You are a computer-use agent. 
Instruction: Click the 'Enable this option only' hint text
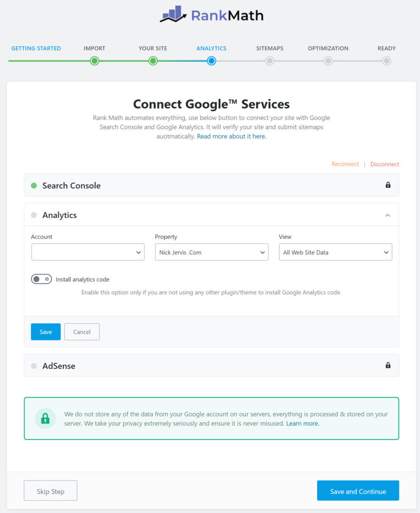tap(211, 292)
